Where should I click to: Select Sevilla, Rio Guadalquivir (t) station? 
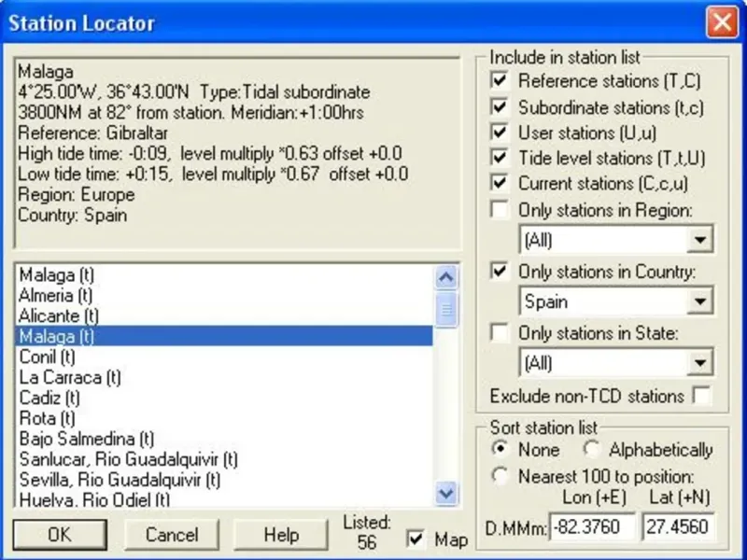click(x=224, y=480)
